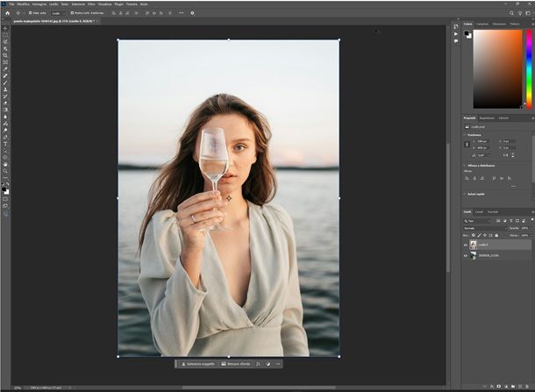The width and height of the screenshot is (535, 392).
Task: Toggle lock all padlock icon
Action: click(496, 235)
